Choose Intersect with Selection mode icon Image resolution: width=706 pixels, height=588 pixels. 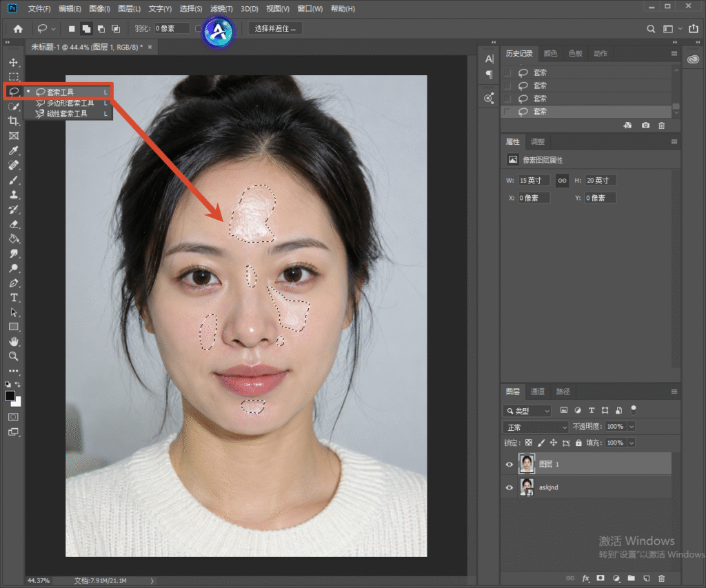116,29
